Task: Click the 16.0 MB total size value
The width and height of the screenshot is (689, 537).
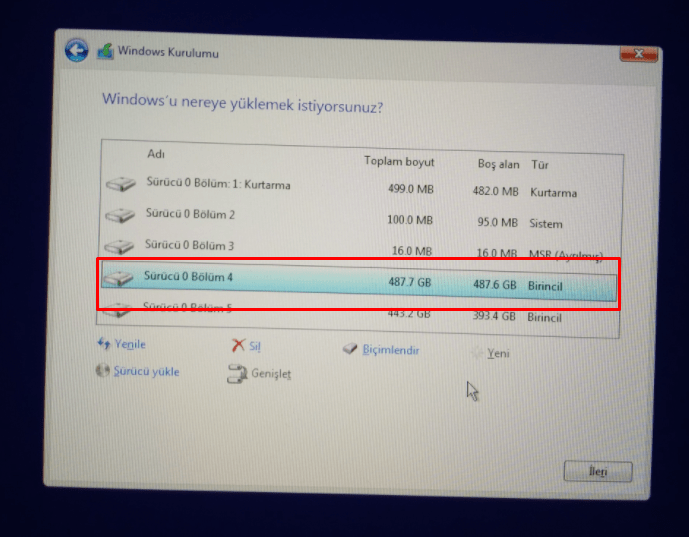Action: [412, 251]
